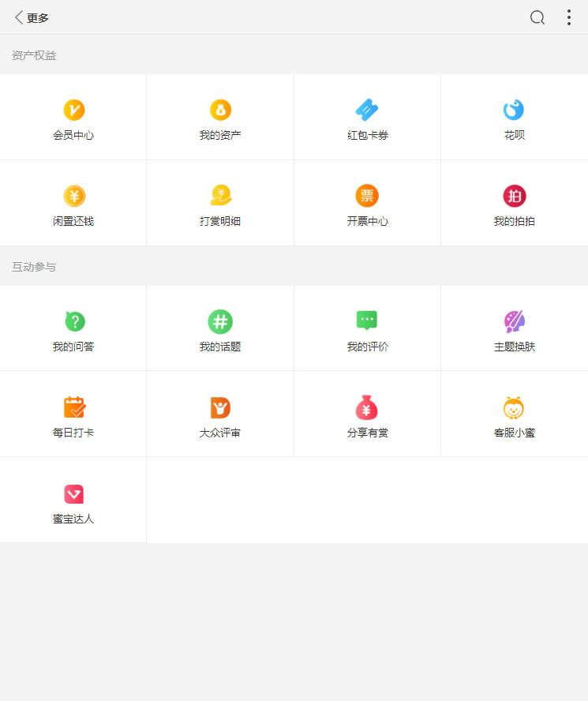Tap the green 我的话题 hashtag icon
Image resolution: width=588 pixels, height=701 pixels.
click(220, 321)
